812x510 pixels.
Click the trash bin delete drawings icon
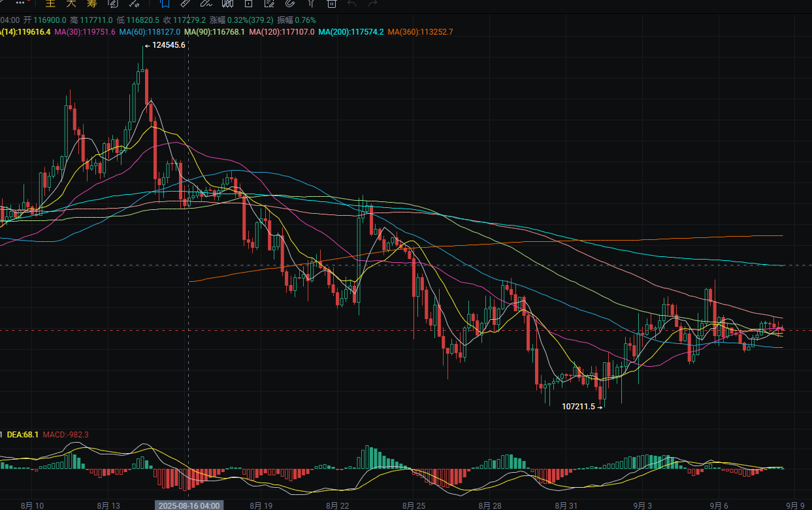click(x=332, y=4)
